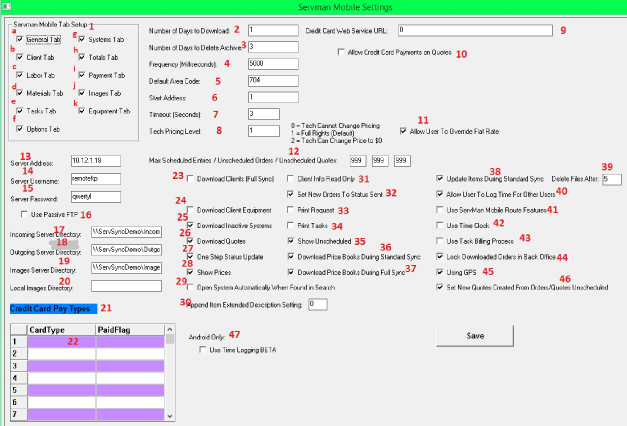The image size is (627, 426).
Task: Toggle Equipment Tab checkbox
Action: click(82, 111)
